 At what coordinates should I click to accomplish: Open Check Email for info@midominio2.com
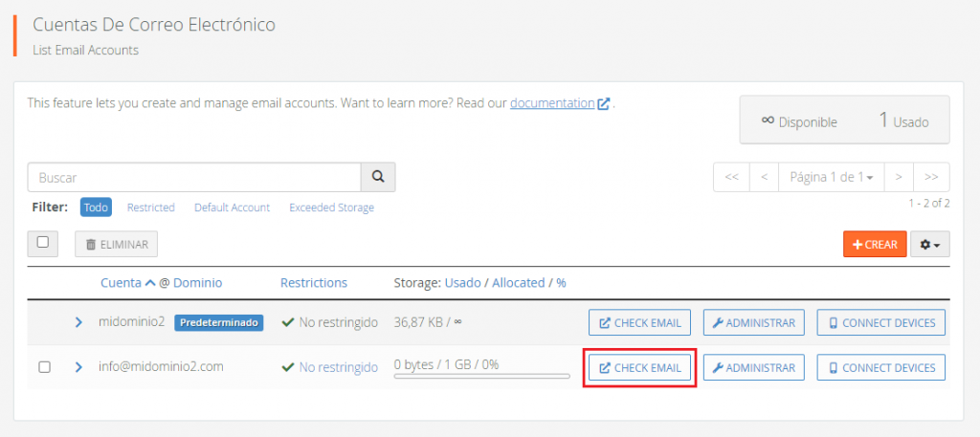[x=639, y=368]
